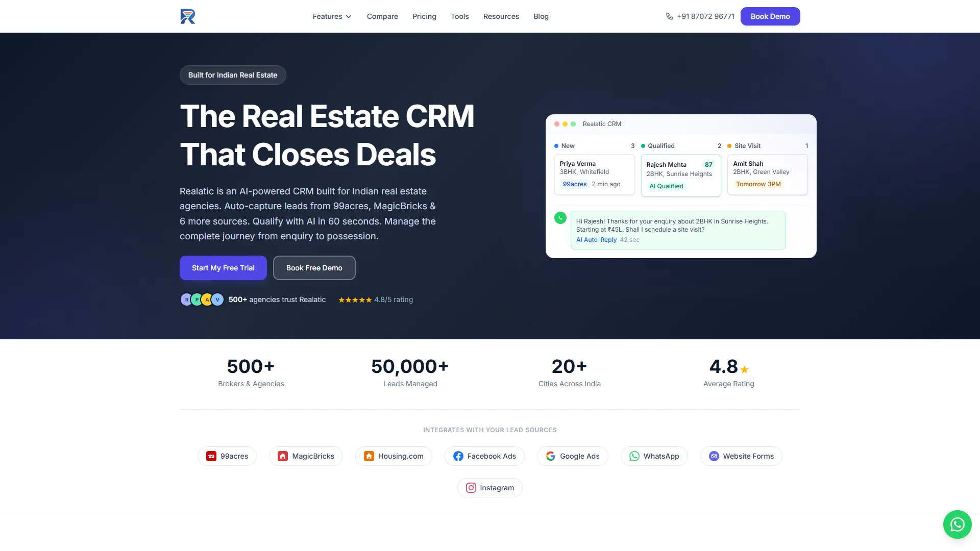Go to the Compare page

(382, 16)
